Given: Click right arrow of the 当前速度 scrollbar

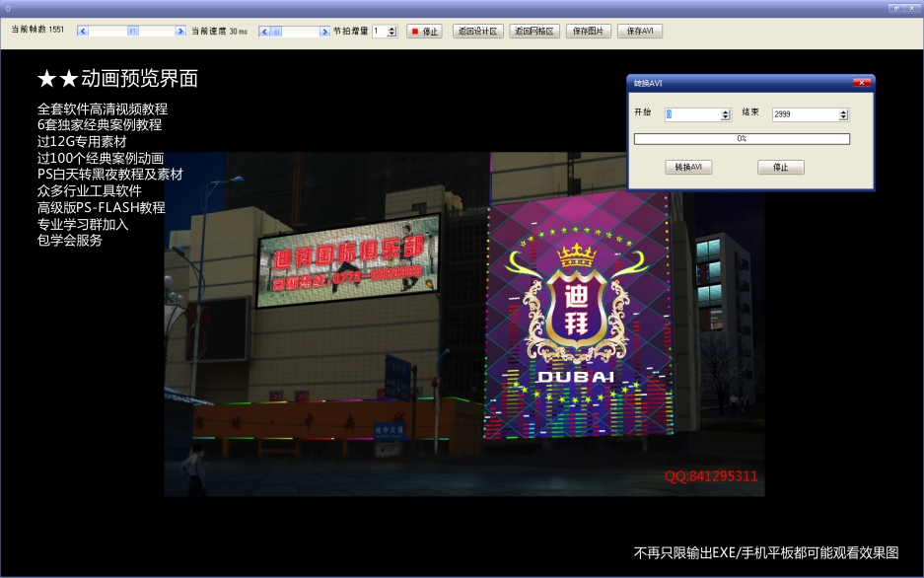Looking at the screenshot, I should [324, 32].
